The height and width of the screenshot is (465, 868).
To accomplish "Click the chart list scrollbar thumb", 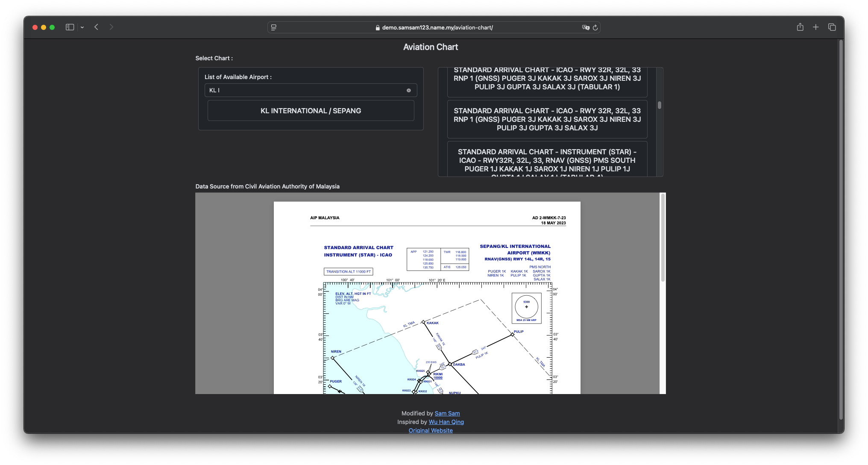I will coord(660,105).
